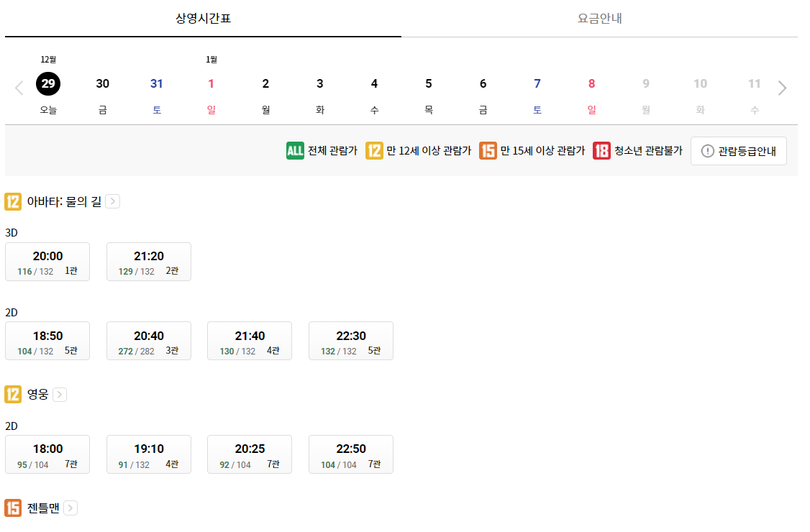This screenshot has height=532, width=810.
Task: Select the 18:50 2D showtime in 5관
Action: [47, 340]
